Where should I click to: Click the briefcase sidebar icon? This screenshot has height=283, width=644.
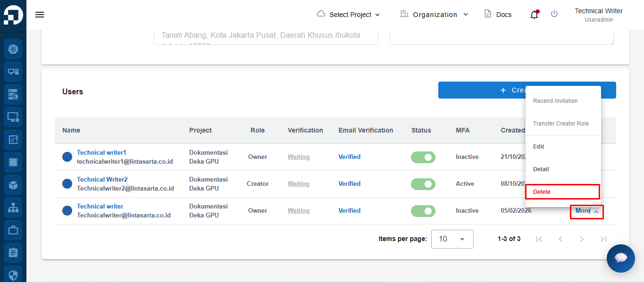tap(13, 230)
